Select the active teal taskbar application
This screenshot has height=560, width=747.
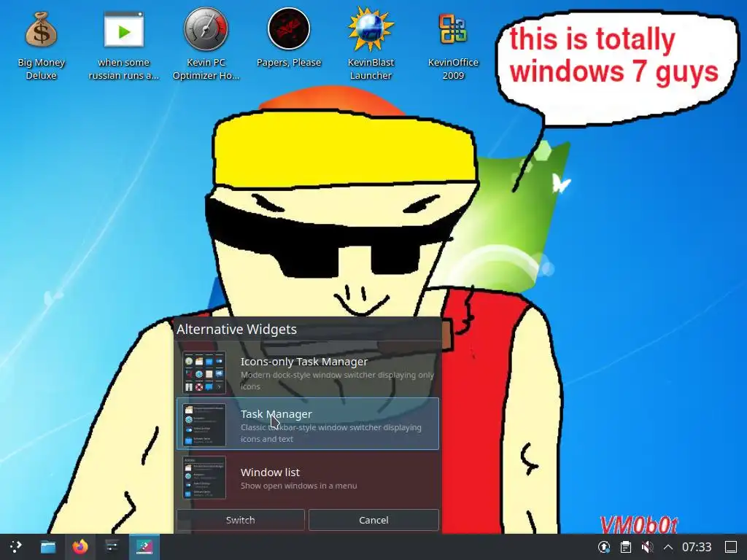tap(144, 547)
